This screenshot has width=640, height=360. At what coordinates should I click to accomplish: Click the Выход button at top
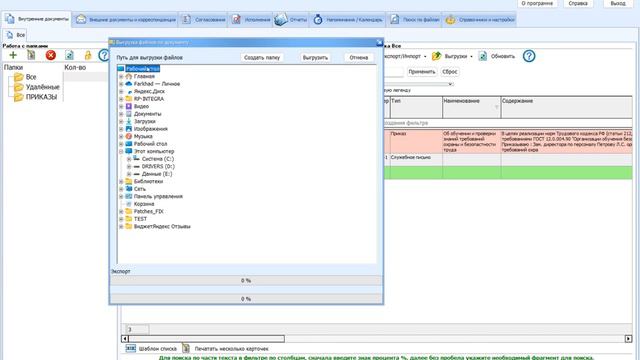click(618, 3)
